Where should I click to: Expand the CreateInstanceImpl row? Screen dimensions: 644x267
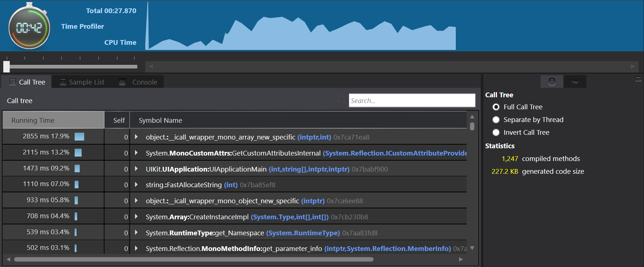coord(136,216)
